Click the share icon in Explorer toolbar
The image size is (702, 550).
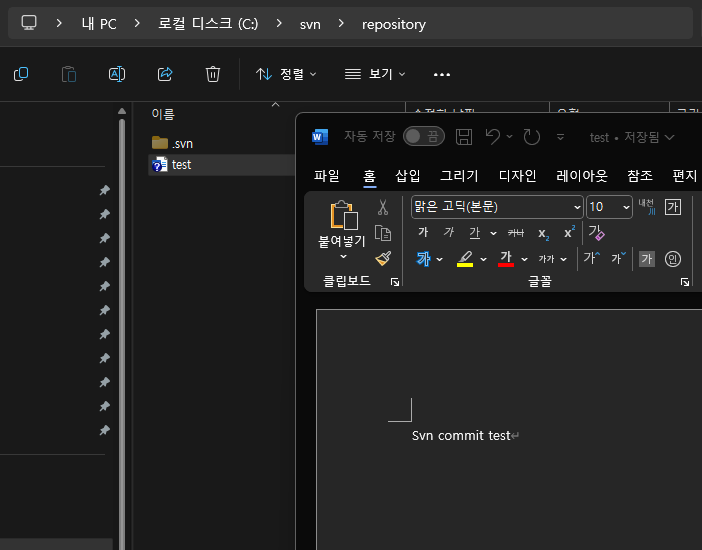point(165,74)
